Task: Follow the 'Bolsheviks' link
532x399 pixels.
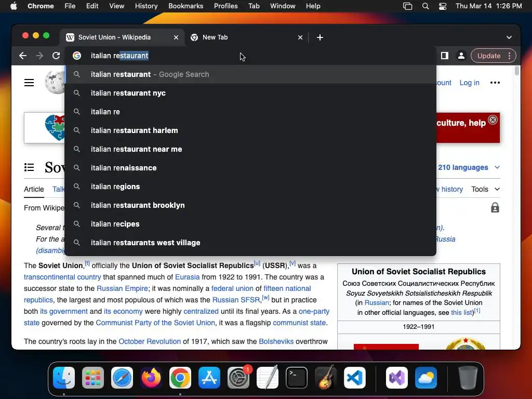Action: point(276,341)
